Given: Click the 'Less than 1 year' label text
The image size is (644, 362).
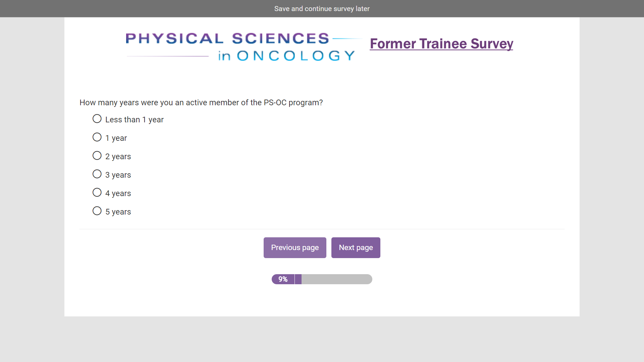Looking at the screenshot, I should pos(134,120).
